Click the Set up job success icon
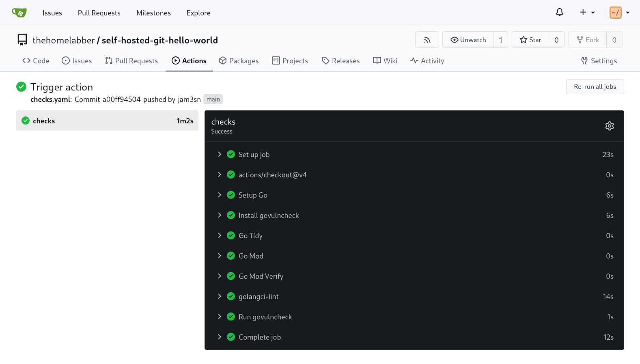640x364 pixels. (231, 154)
